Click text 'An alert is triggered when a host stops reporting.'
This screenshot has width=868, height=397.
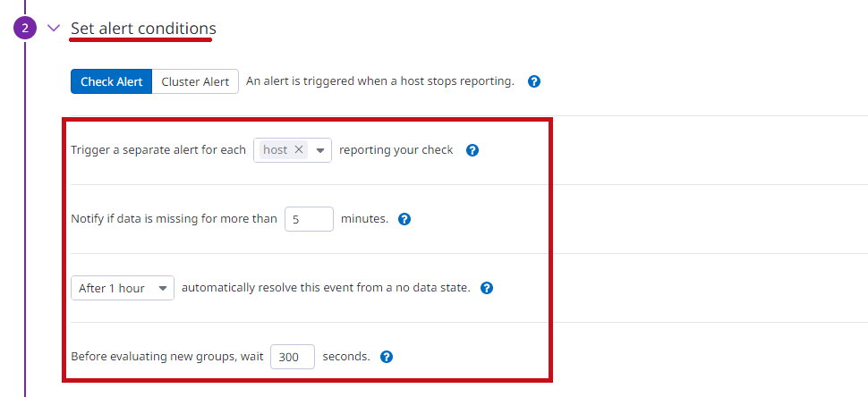pyautogui.click(x=380, y=81)
